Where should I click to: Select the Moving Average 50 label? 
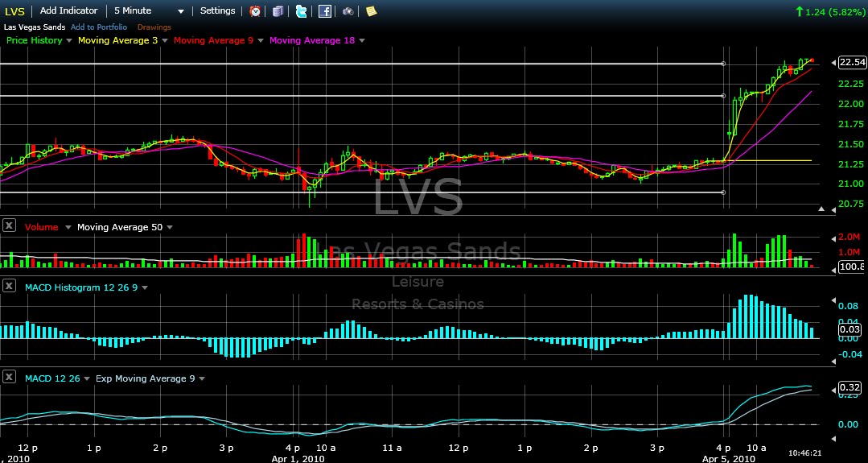pos(120,227)
